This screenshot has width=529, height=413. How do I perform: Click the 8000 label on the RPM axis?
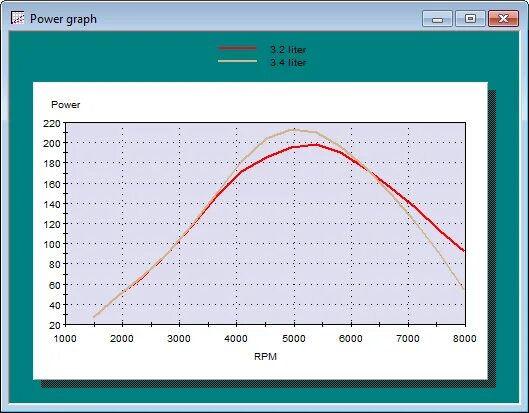(x=465, y=338)
